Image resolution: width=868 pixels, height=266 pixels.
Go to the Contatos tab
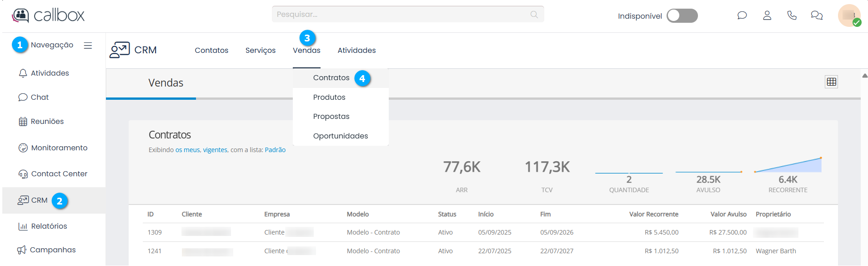[x=211, y=51]
